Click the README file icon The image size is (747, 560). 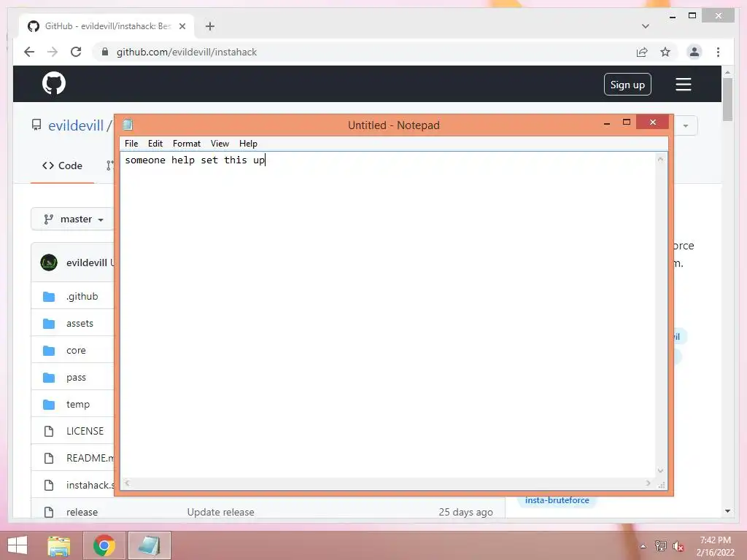tap(49, 458)
